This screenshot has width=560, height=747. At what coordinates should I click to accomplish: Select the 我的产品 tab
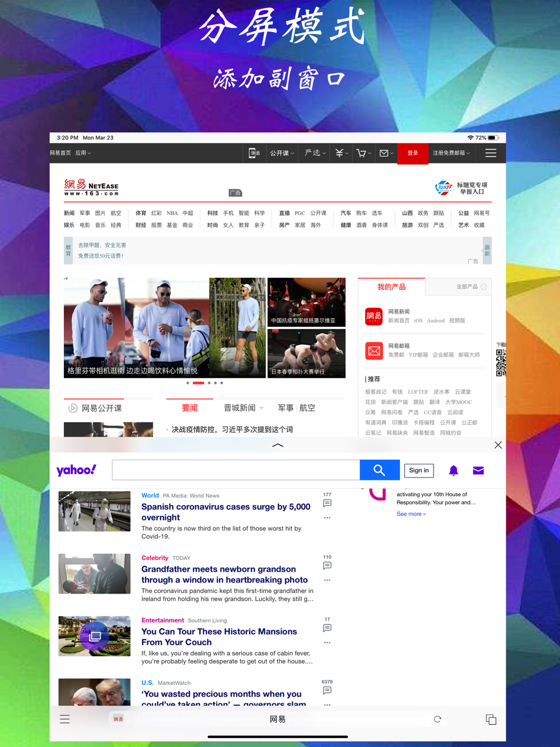[x=391, y=287]
